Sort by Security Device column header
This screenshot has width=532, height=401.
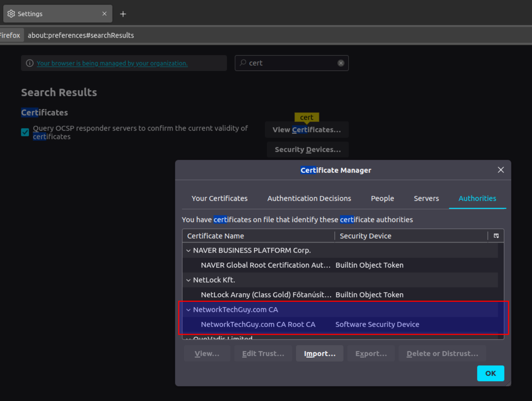coord(411,236)
